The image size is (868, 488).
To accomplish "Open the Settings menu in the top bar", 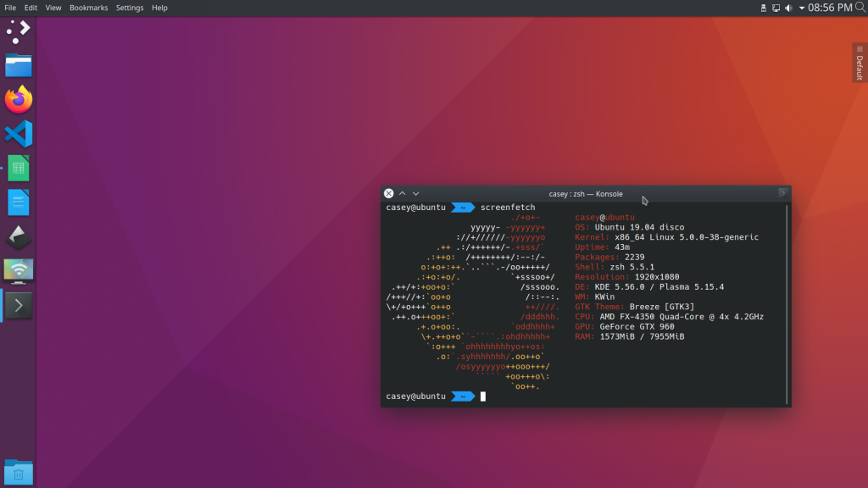I will pos(130,8).
